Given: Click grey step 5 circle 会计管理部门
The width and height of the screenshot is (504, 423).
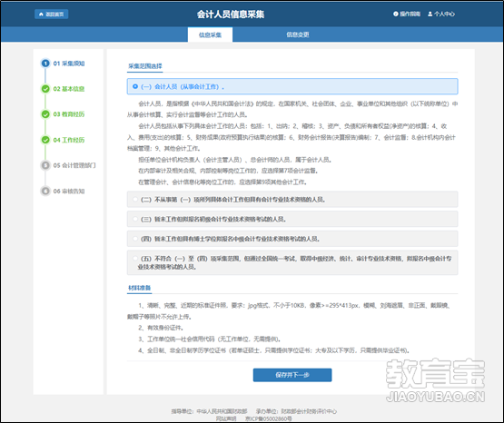Looking at the screenshot, I should click(x=45, y=165).
